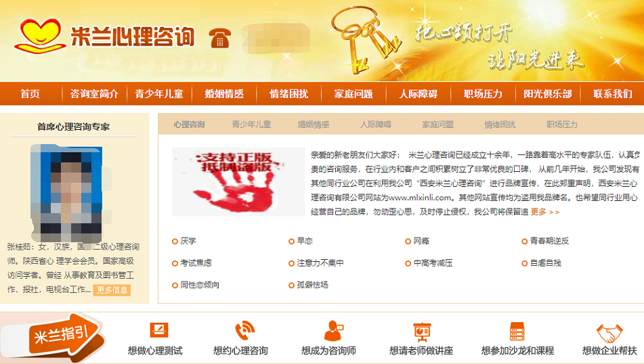This screenshot has width=644, height=364.
Task: Click the server stack icon for 想参加沙龙和课程
Action: 517,331
